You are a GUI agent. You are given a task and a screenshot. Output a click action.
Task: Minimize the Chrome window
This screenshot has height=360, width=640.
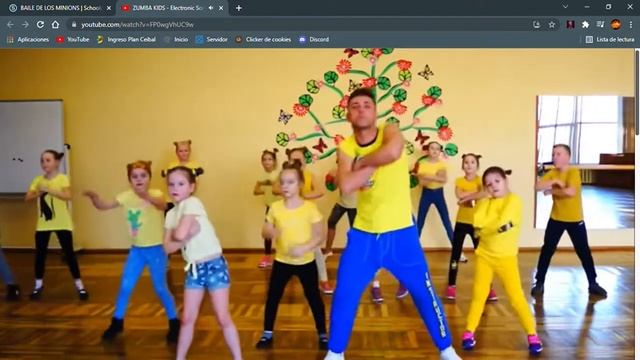pyautogui.click(x=587, y=7)
